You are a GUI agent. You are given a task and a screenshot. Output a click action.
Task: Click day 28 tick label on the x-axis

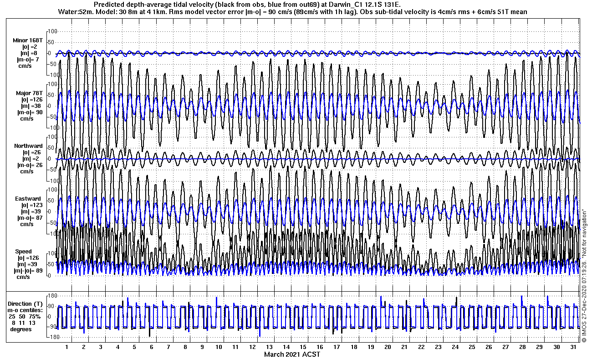click(x=522, y=347)
